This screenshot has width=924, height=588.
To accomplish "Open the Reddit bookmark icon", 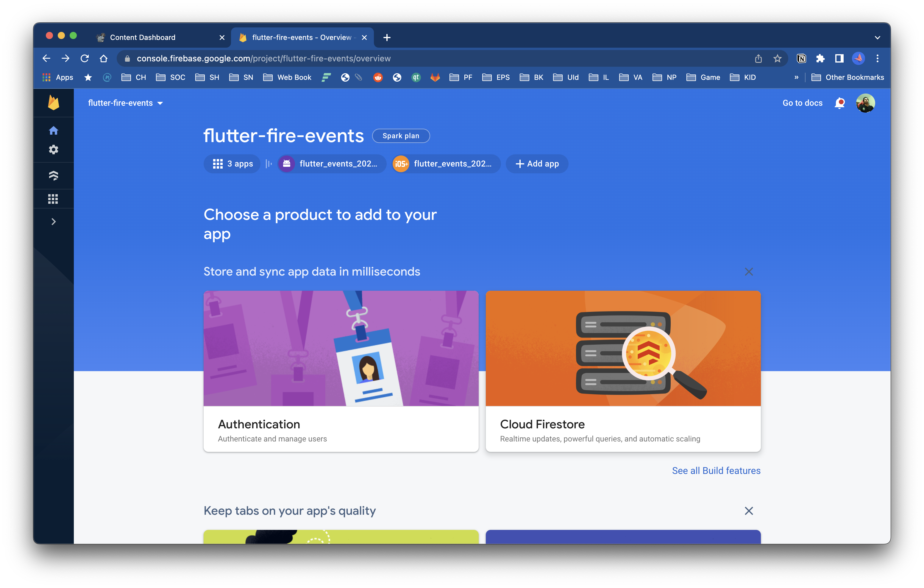I will 377,77.
